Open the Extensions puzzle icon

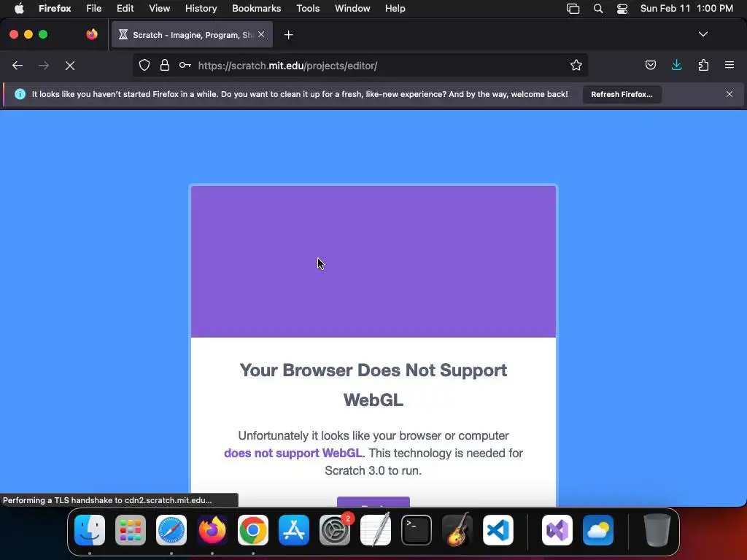click(703, 65)
